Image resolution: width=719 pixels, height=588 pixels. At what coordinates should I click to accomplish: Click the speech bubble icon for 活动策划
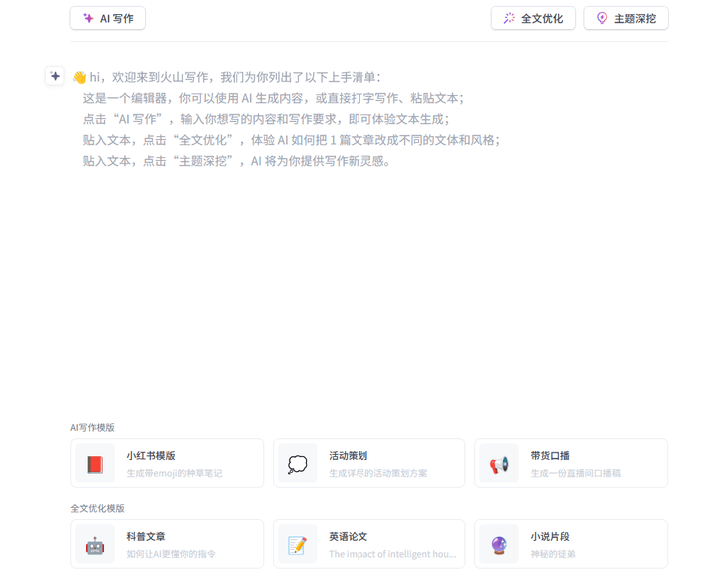298,464
